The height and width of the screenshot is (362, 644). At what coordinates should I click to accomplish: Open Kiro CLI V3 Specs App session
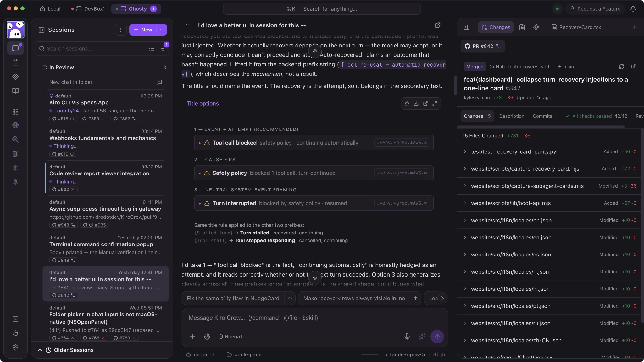coord(105,107)
